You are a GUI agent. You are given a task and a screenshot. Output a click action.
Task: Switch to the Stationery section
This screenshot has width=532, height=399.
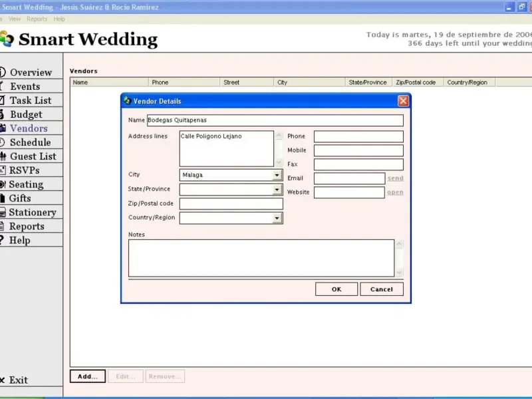click(33, 212)
